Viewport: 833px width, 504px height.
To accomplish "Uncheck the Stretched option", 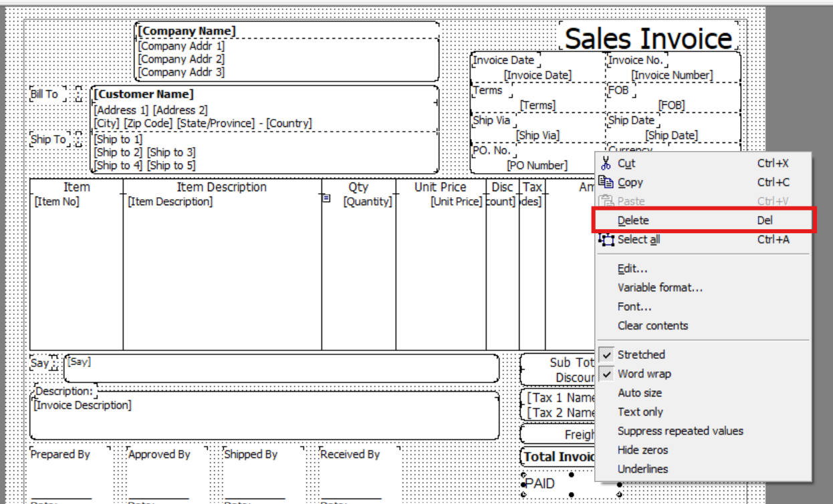I will (x=640, y=354).
